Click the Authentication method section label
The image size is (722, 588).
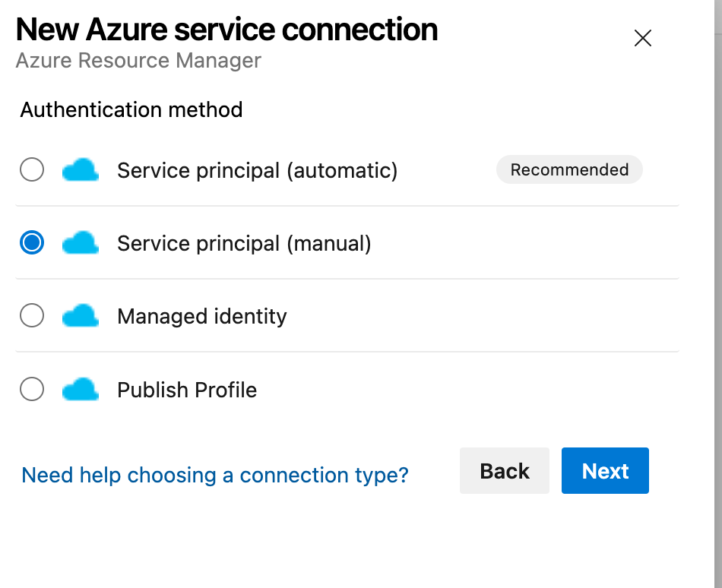(x=131, y=109)
